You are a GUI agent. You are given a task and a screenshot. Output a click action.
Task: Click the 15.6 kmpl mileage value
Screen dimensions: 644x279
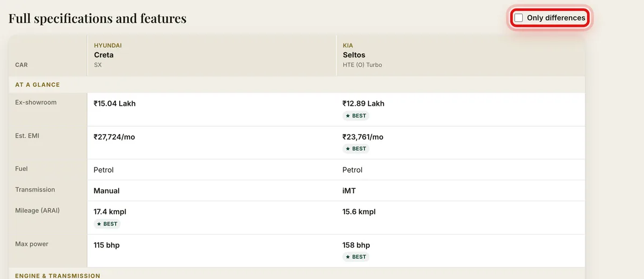tap(359, 211)
